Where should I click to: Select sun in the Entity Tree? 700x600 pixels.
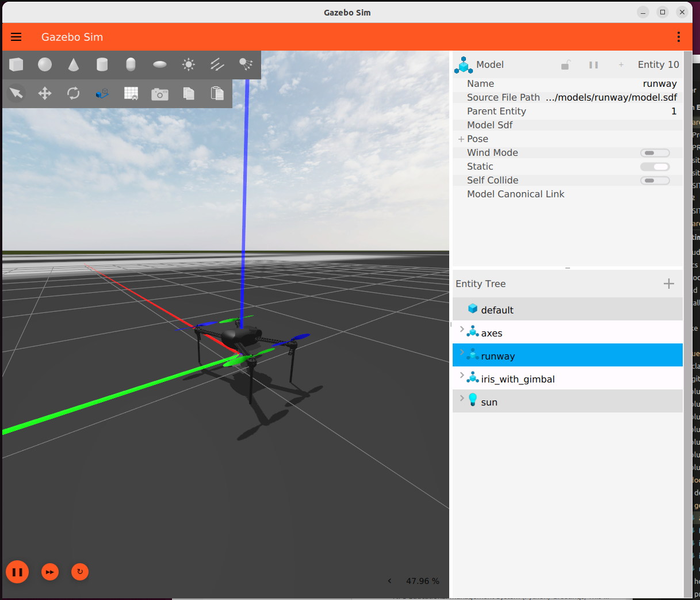click(x=568, y=402)
